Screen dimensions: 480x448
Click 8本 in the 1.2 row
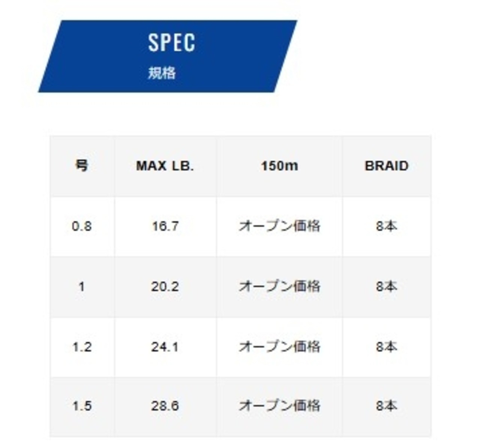coord(387,347)
